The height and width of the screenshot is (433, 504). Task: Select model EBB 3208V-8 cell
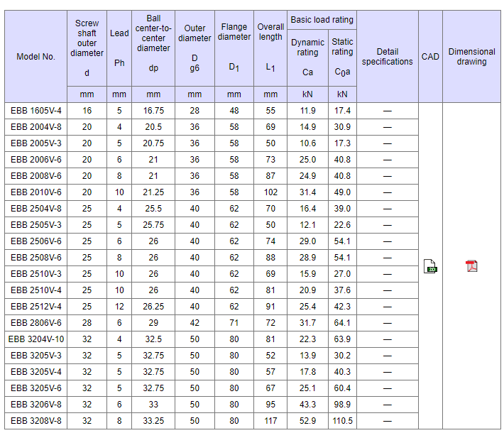pyautogui.click(x=36, y=421)
